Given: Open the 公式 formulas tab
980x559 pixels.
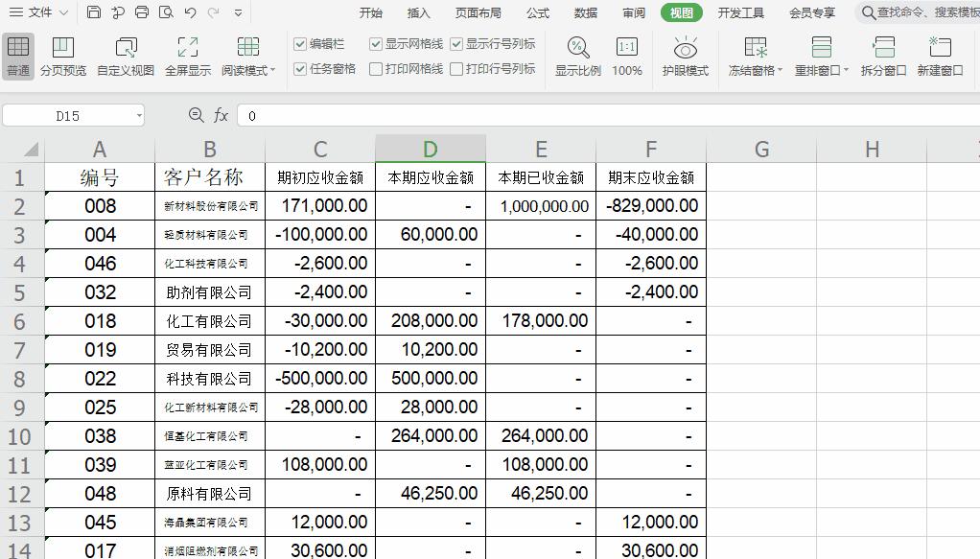Looking at the screenshot, I should click(x=537, y=12).
